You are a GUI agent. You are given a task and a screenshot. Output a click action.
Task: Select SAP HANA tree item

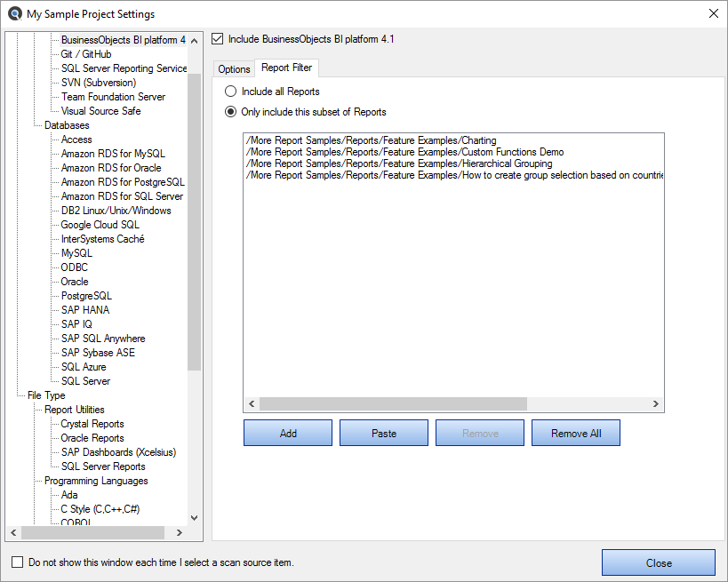[85, 310]
